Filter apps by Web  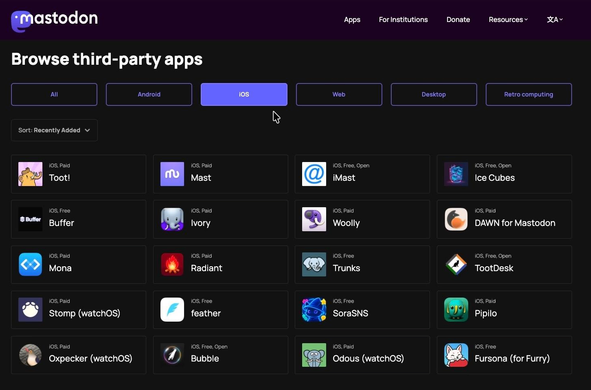tap(339, 95)
